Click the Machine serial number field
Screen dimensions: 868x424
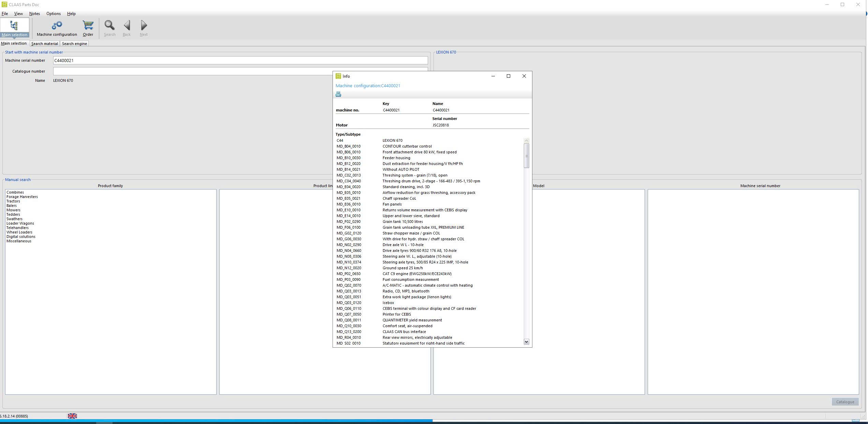(x=240, y=60)
